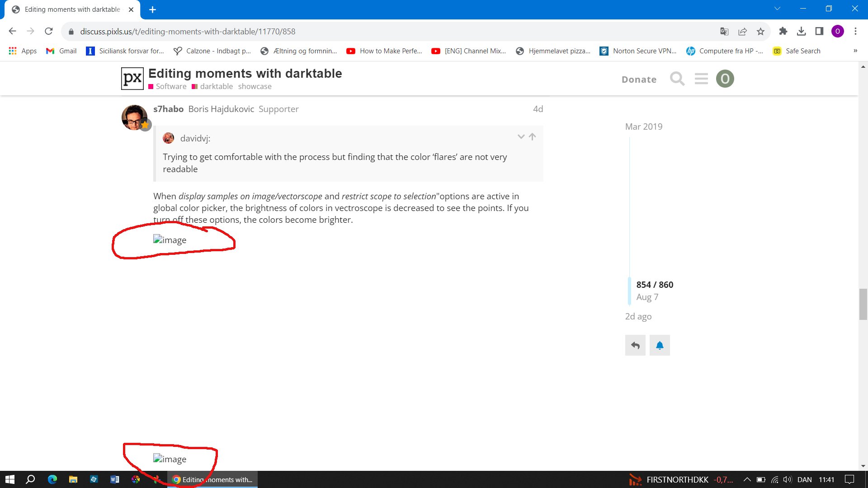
Task: Bookmark this page with the star icon
Action: click(760, 32)
